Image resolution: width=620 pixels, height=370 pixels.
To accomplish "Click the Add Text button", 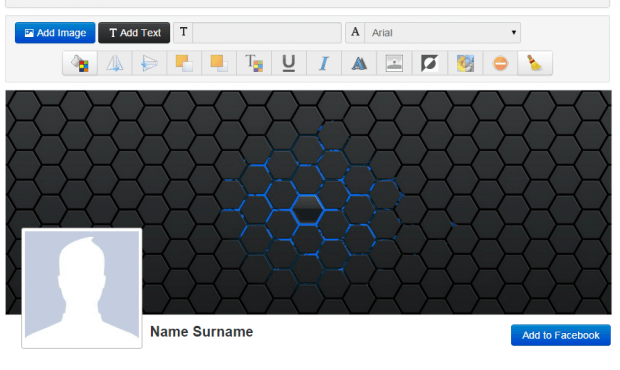I will [134, 32].
